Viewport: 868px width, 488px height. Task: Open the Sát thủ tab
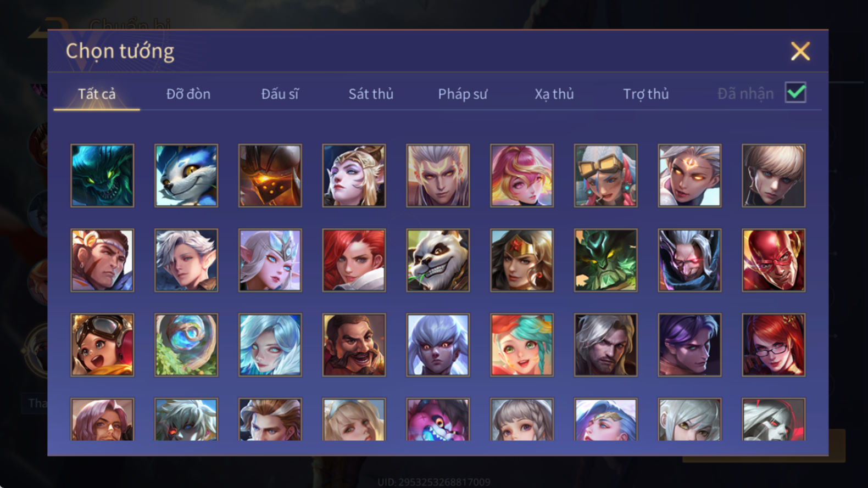371,94
